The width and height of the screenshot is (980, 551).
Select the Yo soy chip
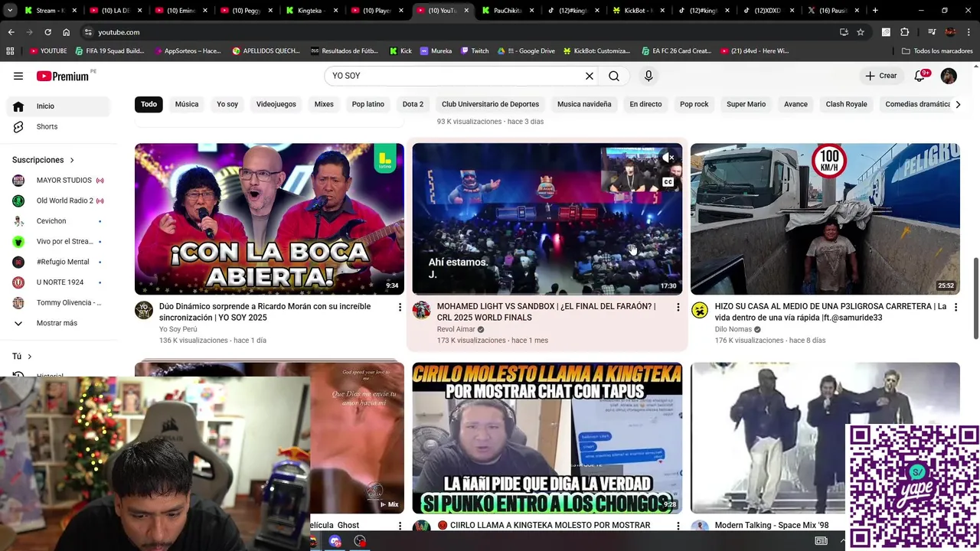click(227, 104)
